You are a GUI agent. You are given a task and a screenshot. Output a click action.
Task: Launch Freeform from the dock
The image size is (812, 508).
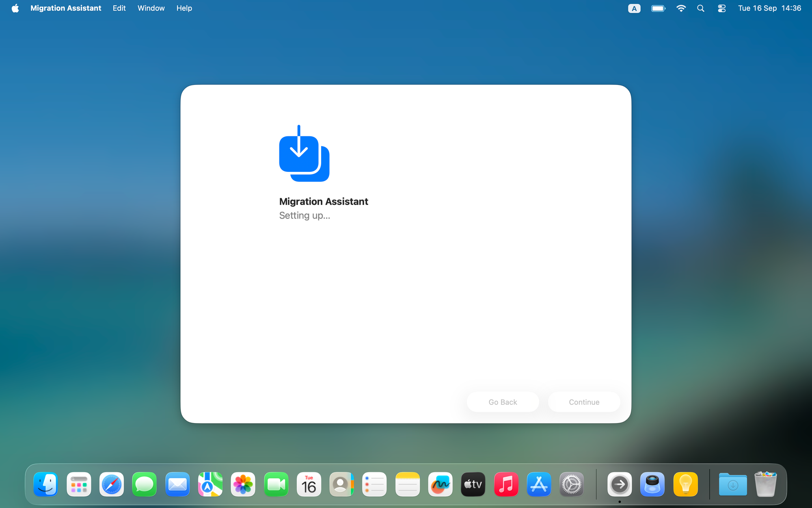(x=440, y=484)
